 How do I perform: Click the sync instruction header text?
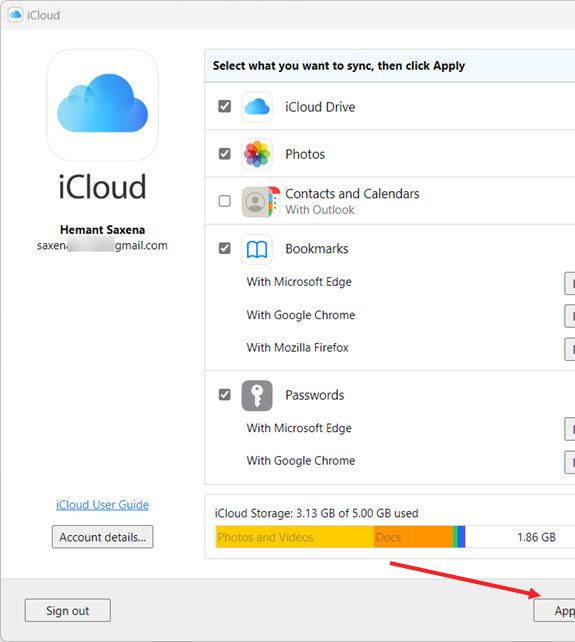tap(339, 66)
